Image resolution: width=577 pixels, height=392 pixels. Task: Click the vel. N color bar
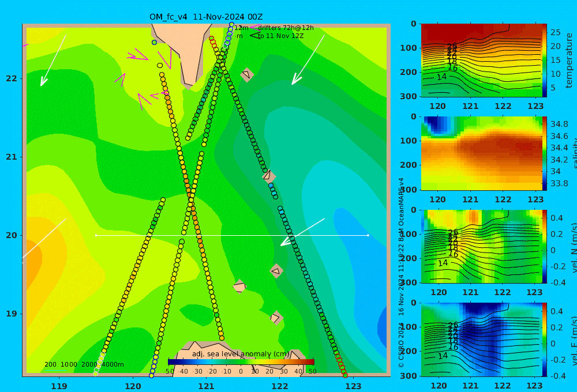(x=545, y=246)
